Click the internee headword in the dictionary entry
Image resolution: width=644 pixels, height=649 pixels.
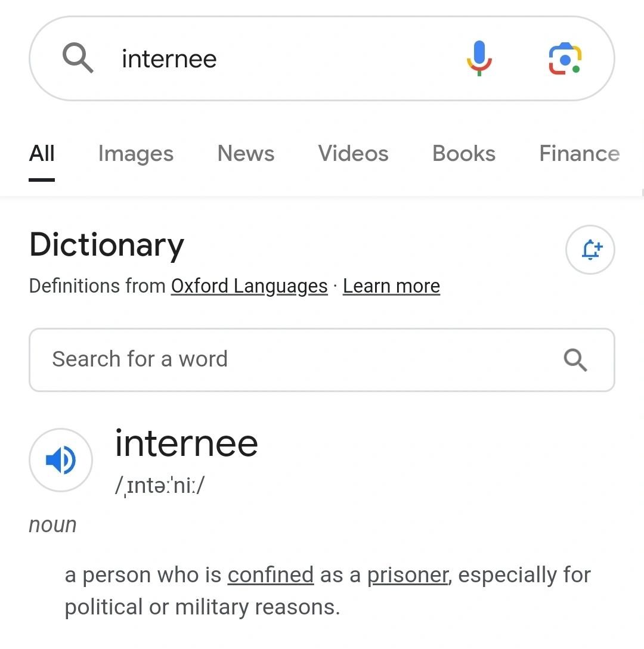pyautogui.click(x=187, y=443)
